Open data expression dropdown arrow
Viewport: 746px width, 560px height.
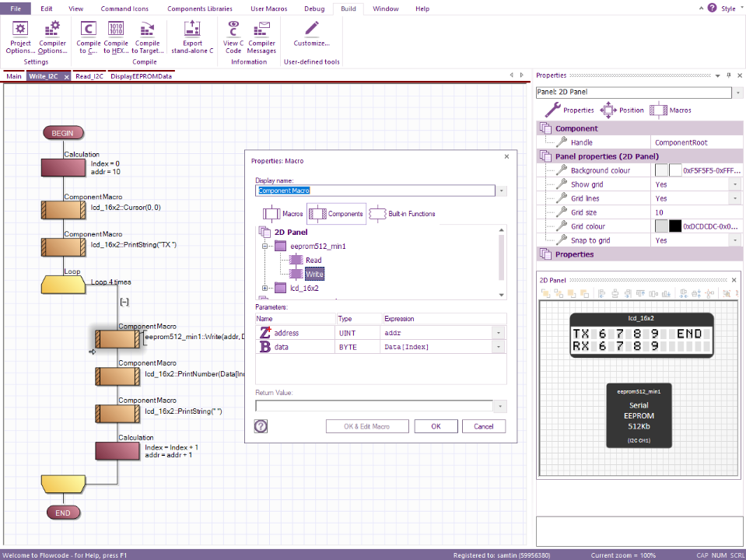[x=499, y=347]
